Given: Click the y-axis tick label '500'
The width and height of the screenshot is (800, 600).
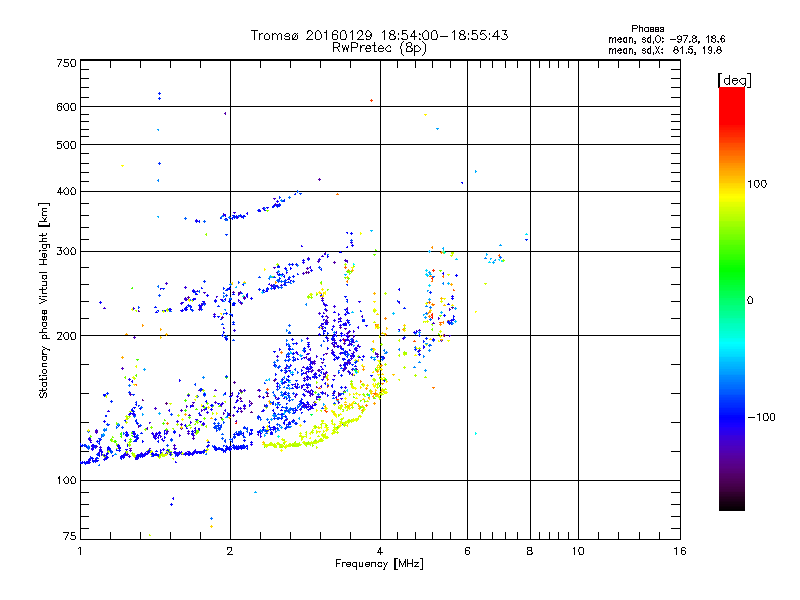Looking at the screenshot, I should point(66,145).
